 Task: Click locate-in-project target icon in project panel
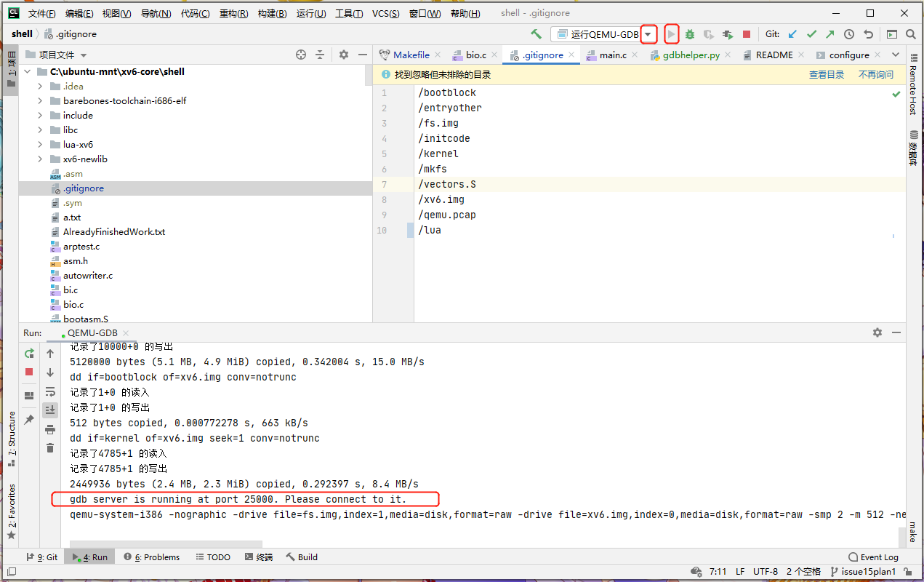coord(301,55)
